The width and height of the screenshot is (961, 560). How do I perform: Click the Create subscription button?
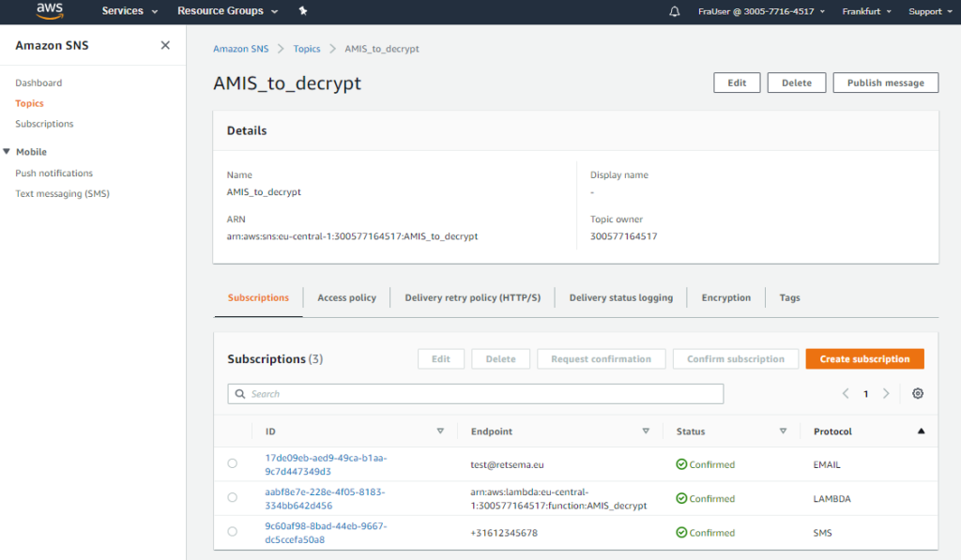(x=864, y=359)
